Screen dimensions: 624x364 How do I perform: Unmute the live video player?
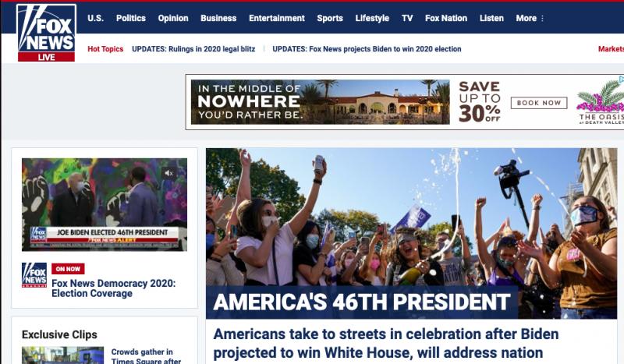click(x=168, y=173)
